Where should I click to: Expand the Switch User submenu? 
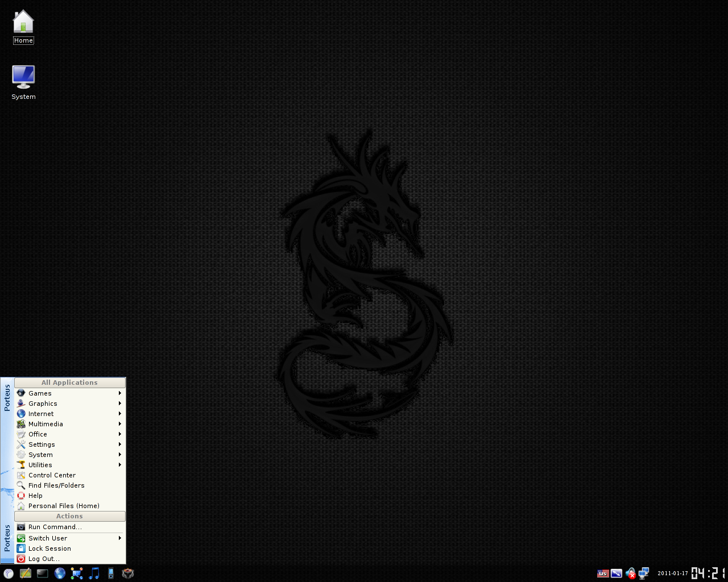pyautogui.click(x=70, y=538)
